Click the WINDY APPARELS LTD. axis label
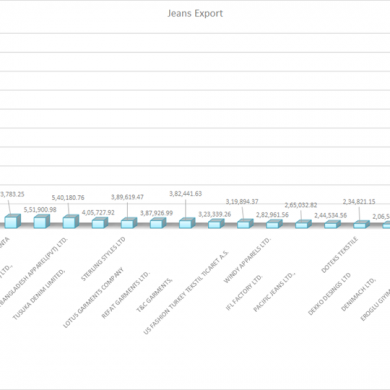Viewport: 390px width, 390px height. [x=247, y=260]
